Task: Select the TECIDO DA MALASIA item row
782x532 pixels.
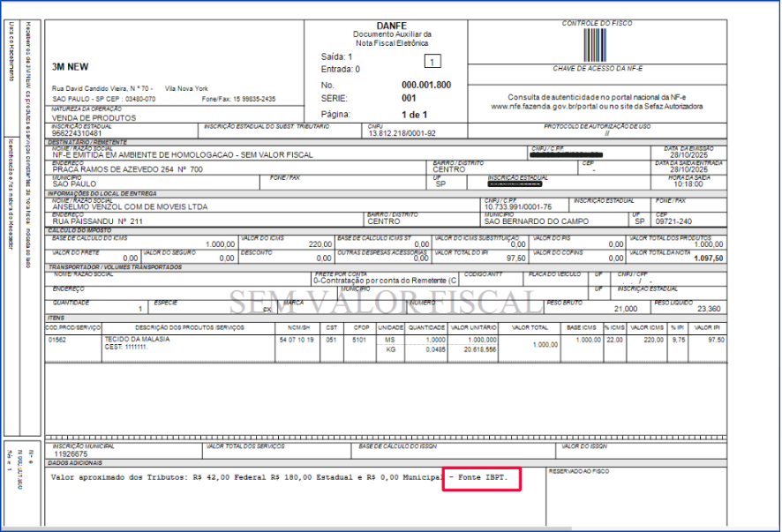Action: 137,339
